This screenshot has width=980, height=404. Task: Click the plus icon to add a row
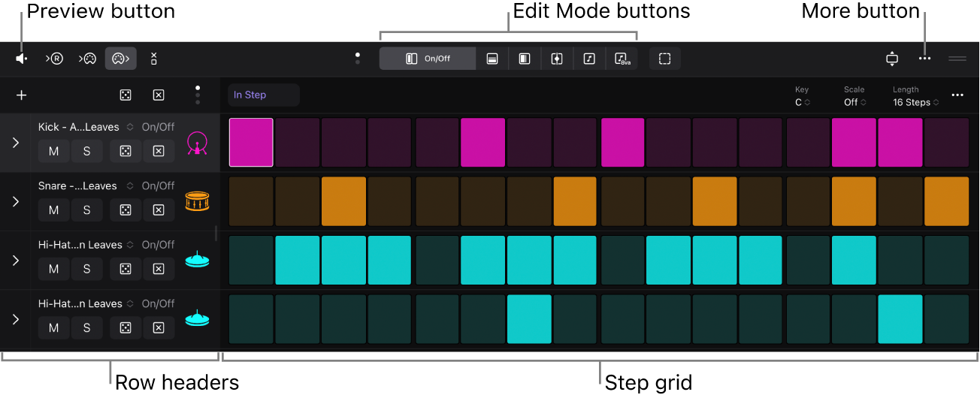(x=22, y=95)
